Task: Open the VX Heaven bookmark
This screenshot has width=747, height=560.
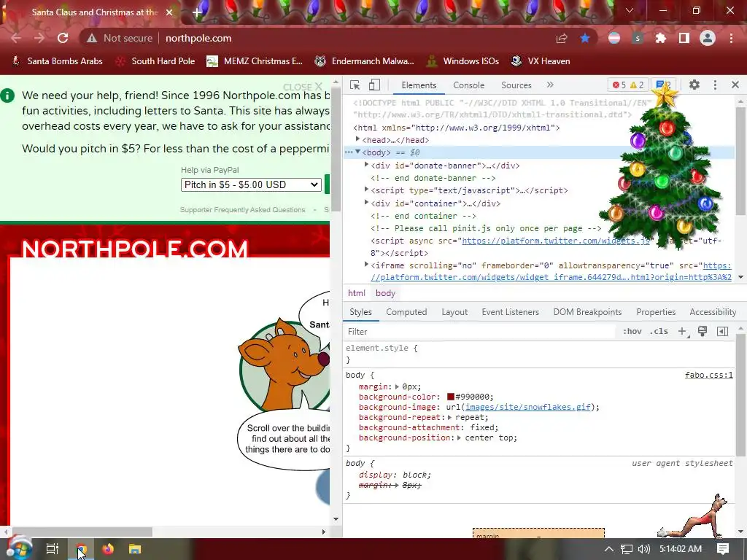Action: [x=541, y=61]
